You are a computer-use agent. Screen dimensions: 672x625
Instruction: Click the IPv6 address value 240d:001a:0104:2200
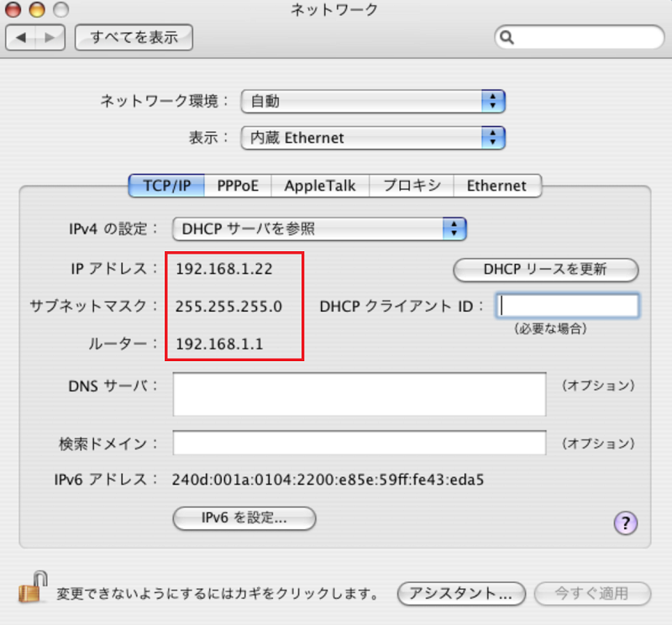[328, 480]
